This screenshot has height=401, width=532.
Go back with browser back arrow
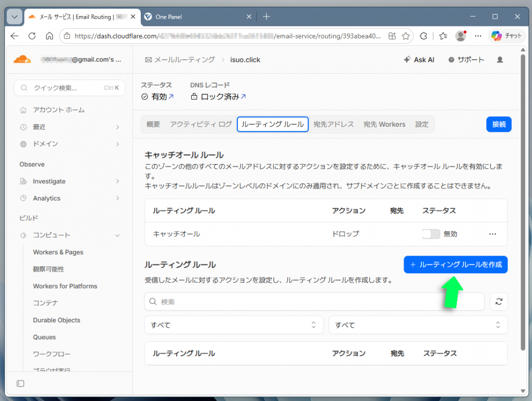[x=14, y=36]
